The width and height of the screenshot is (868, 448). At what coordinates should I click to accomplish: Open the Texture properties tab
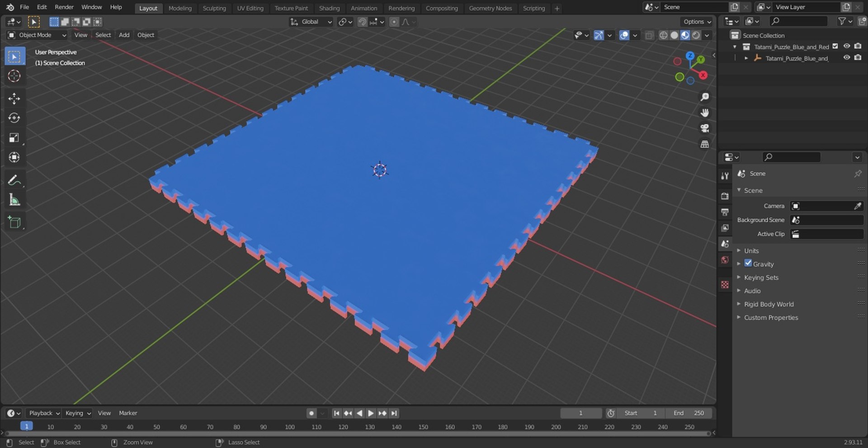click(725, 284)
